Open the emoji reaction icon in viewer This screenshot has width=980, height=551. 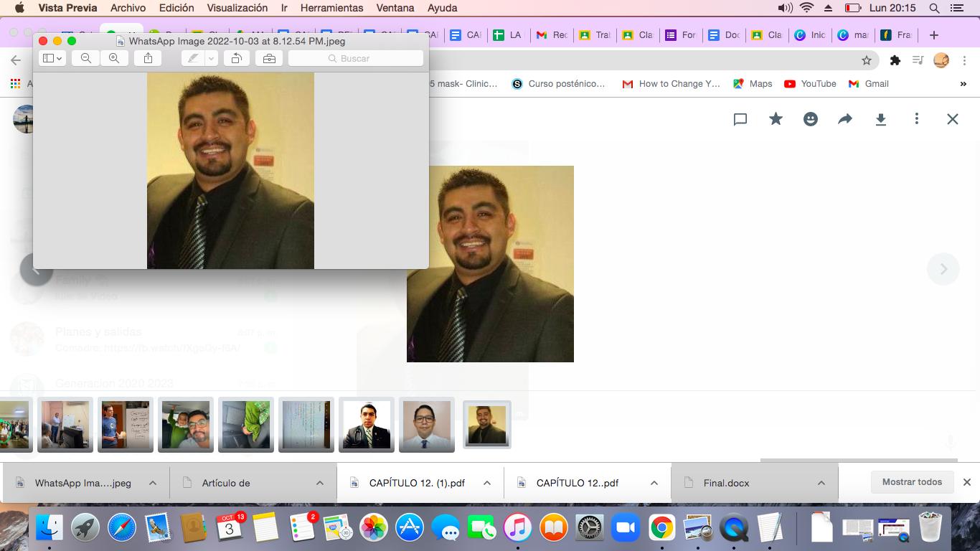point(811,119)
